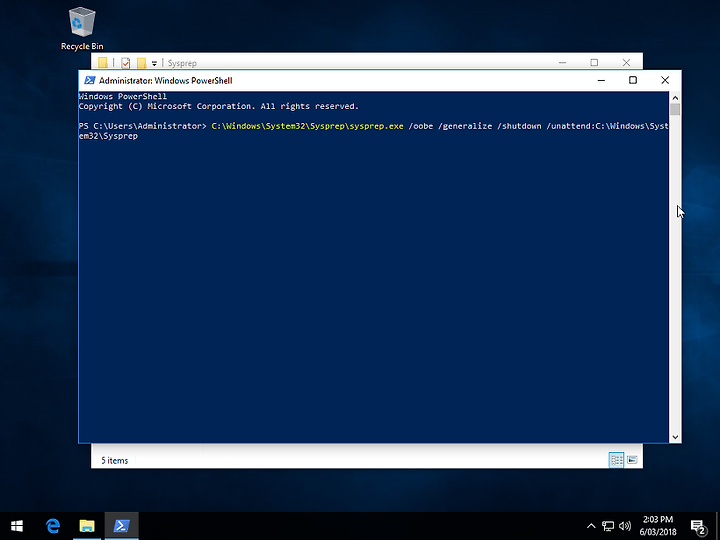This screenshot has width=720, height=540.
Task: Minimize the Sysprep Explorer window
Action: [x=562, y=62]
